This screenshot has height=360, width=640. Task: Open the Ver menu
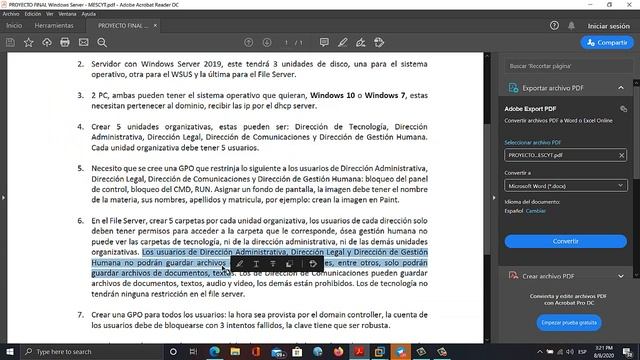tap(50, 14)
